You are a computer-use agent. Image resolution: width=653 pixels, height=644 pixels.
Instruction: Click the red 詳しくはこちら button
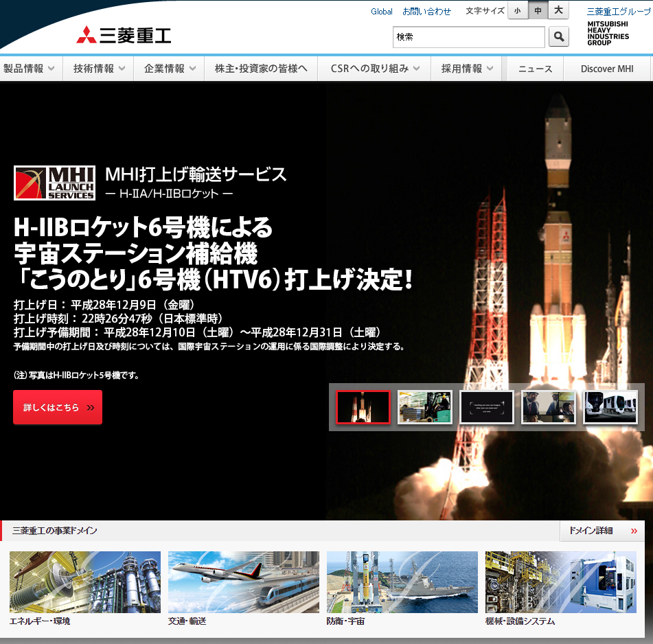58,407
